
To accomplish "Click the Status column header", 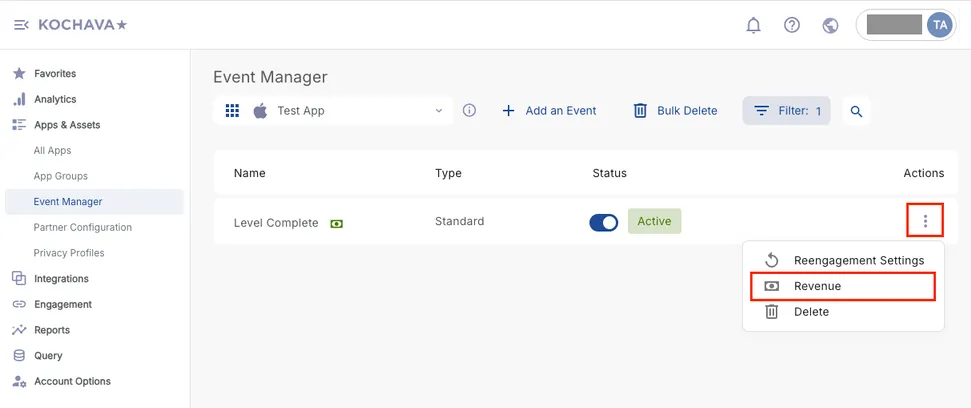I will pos(609,173).
